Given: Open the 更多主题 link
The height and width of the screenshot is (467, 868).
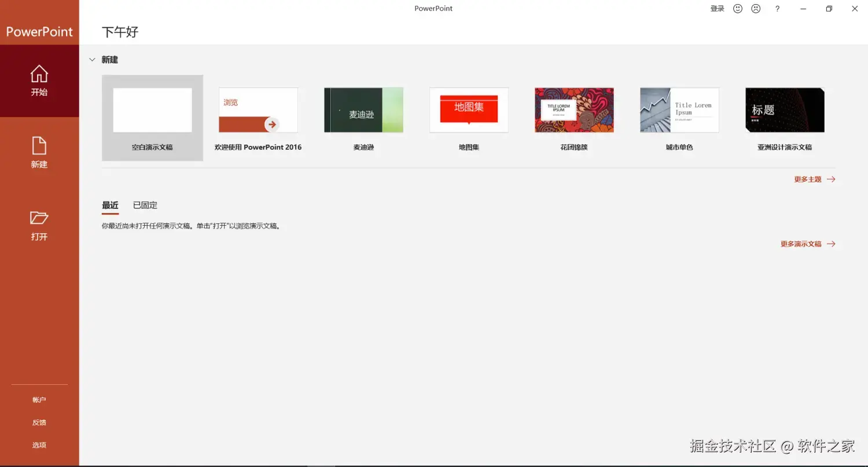Looking at the screenshot, I should click(x=808, y=179).
